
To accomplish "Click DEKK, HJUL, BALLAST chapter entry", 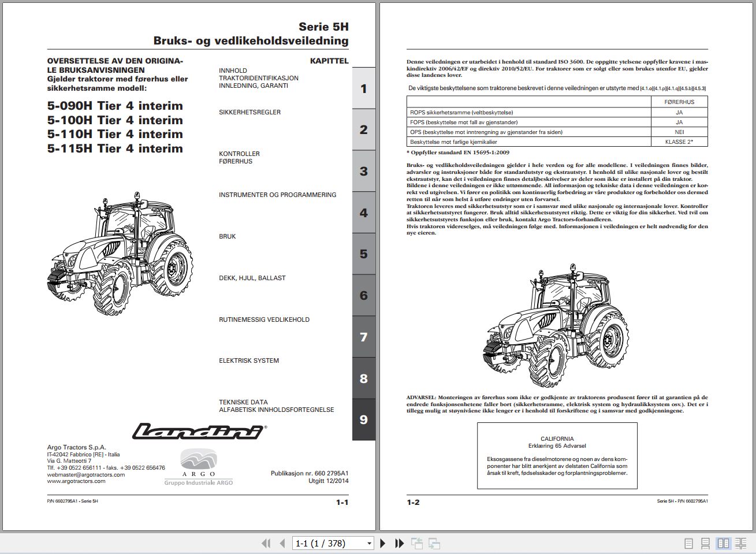I will point(252,278).
